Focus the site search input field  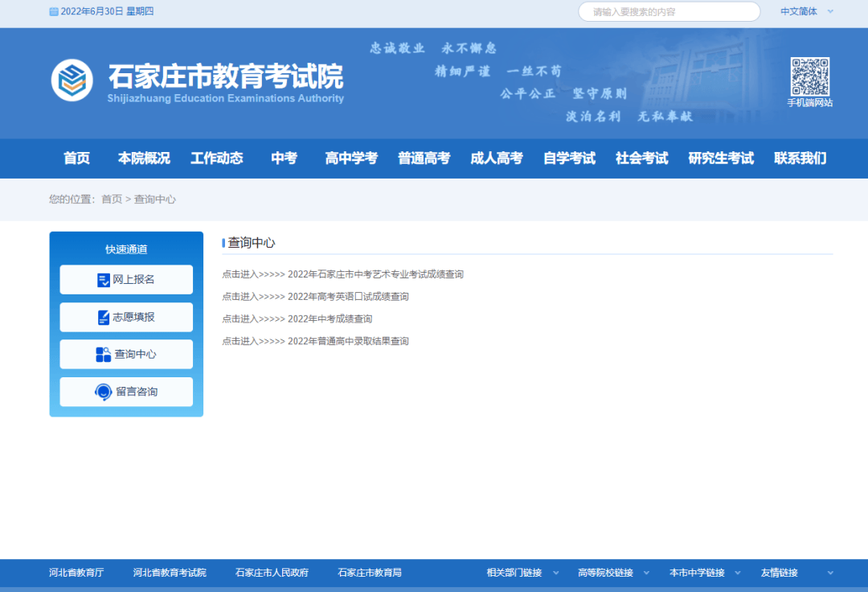(x=669, y=11)
